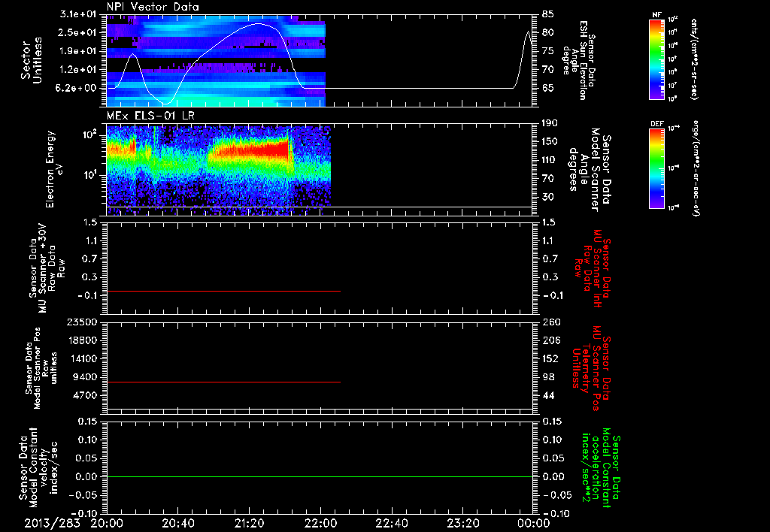Click the 30 Scanner Angle tick
Image resolution: width=770 pixels, height=532 pixels.
548,197
